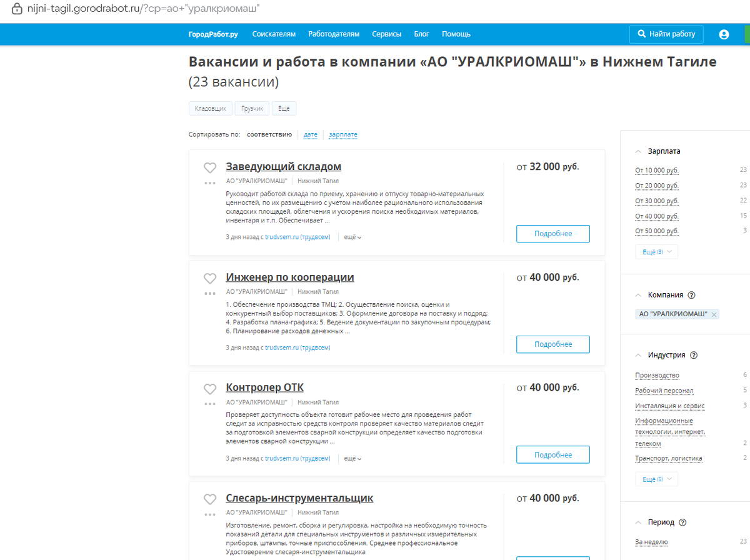The width and height of the screenshot is (750, 560).
Task: Filter industry Транспорт, логистика
Action: click(x=669, y=458)
